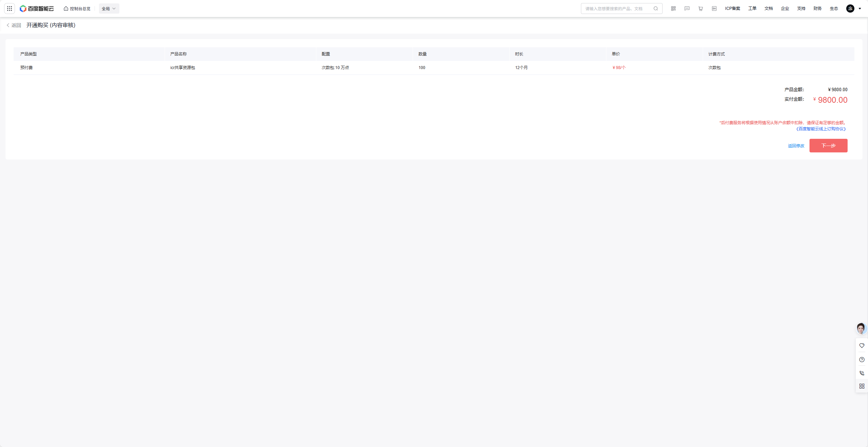Image resolution: width=868 pixels, height=447 pixels.
Task: Switch language with the En icon
Action: click(714, 9)
